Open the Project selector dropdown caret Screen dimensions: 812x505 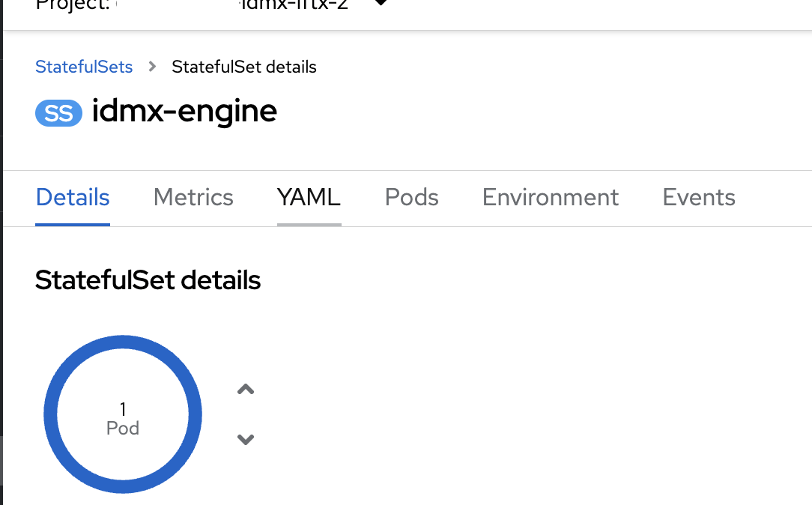click(381, 2)
